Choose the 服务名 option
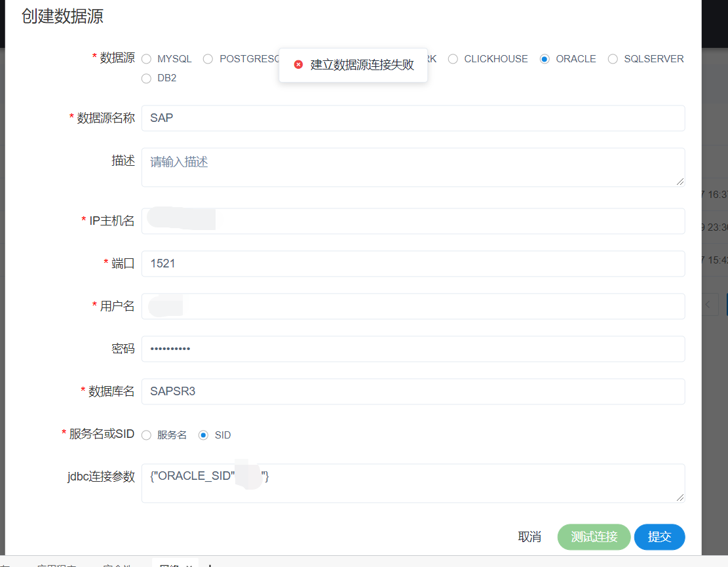Viewport: 728px width, 567px height. click(x=146, y=435)
